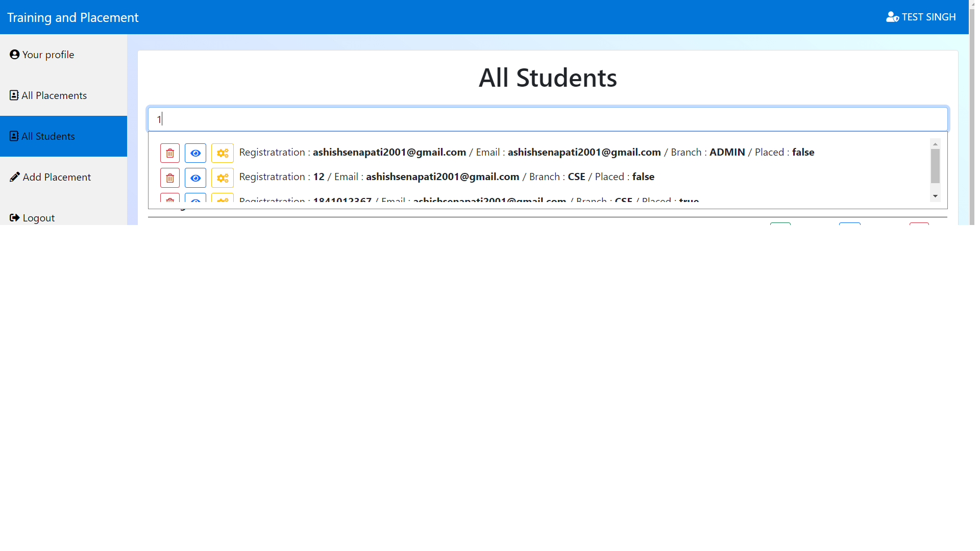Viewport: 980px width, 551px height.
Task: Select All Students in the sidebar
Action: pos(48,136)
